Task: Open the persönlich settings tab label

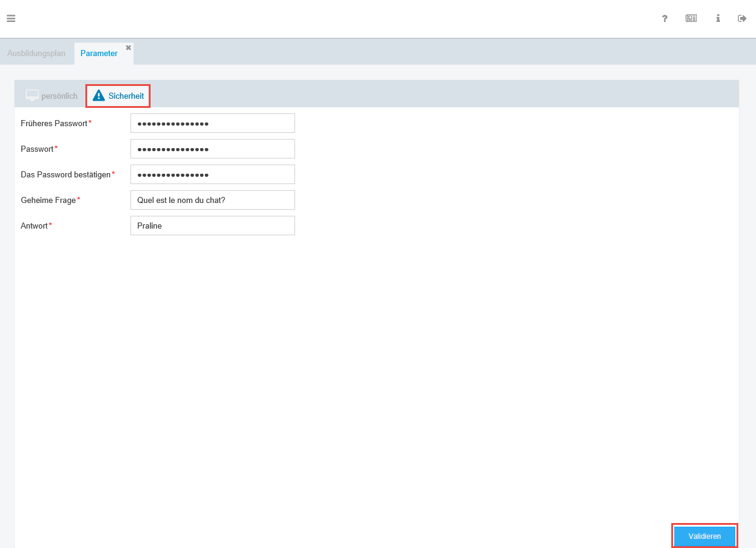Action: click(x=59, y=96)
